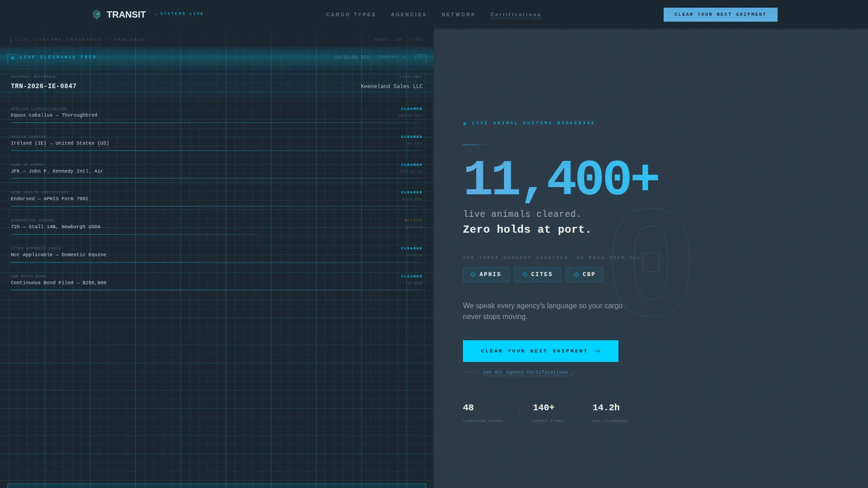Click ACTIVE status of quarantine window
The image size is (868, 488).
[x=413, y=221]
